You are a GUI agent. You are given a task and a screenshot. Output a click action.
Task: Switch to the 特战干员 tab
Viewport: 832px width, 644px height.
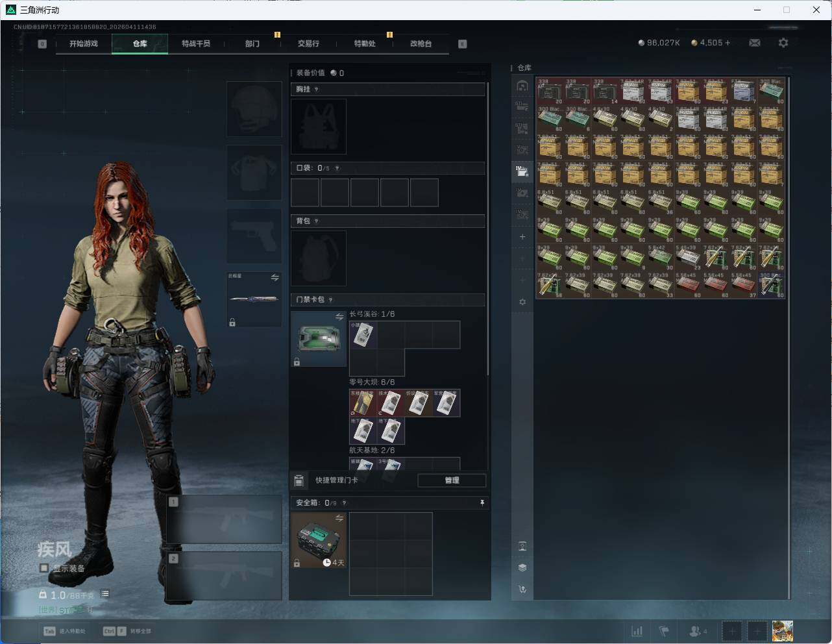[x=196, y=43]
